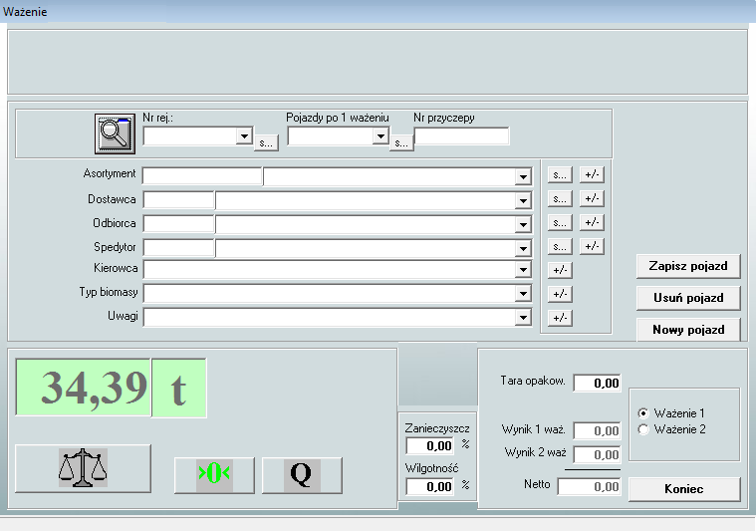756x532 pixels.
Task: Click the +/- button in Typ biomasy row
Action: 560,294
